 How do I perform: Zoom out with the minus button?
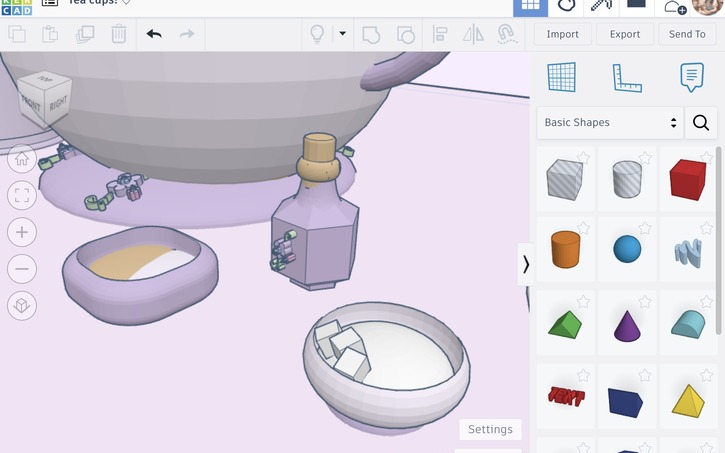point(22,269)
